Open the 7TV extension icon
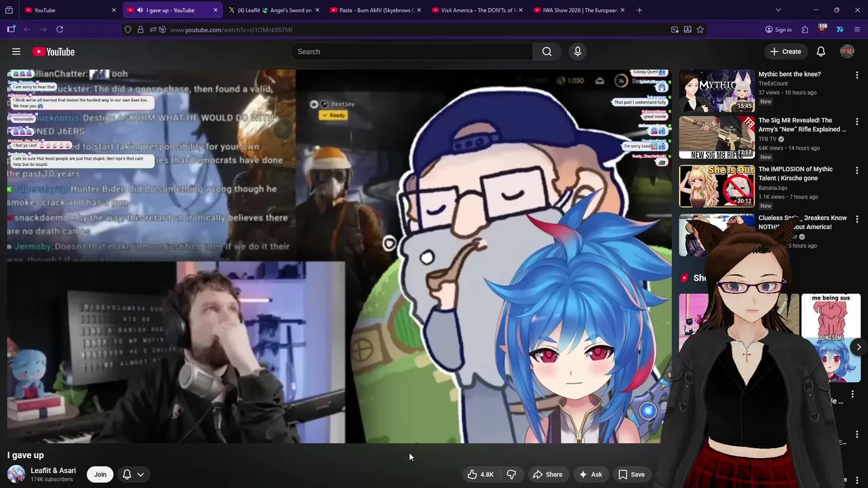 pos(840,29)
